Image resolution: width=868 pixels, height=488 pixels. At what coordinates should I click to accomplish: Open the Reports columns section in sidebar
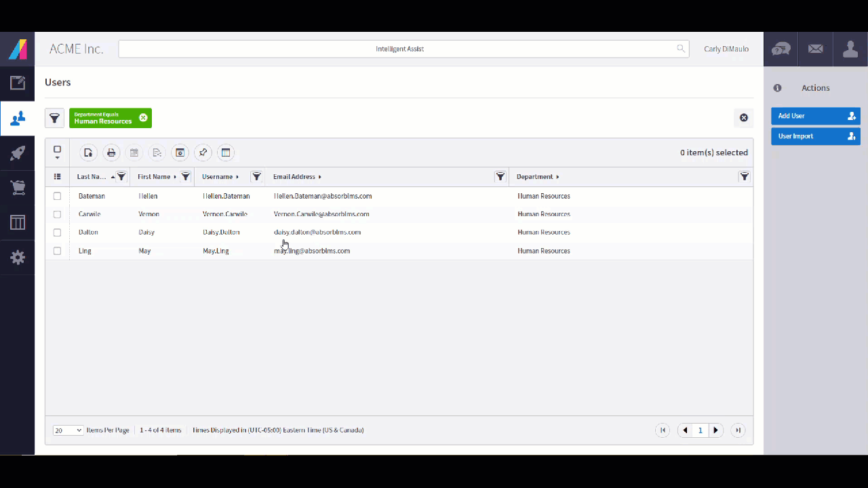(18, 222)
